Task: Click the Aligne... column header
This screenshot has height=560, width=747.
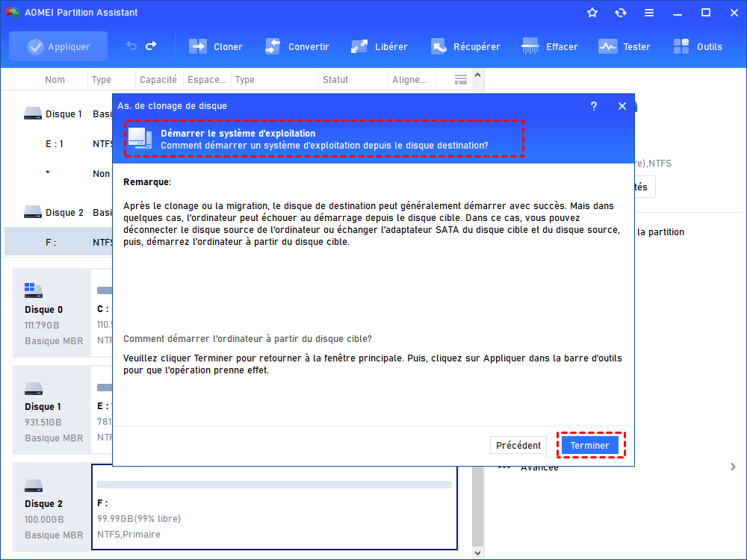Action: click(409, 80)
